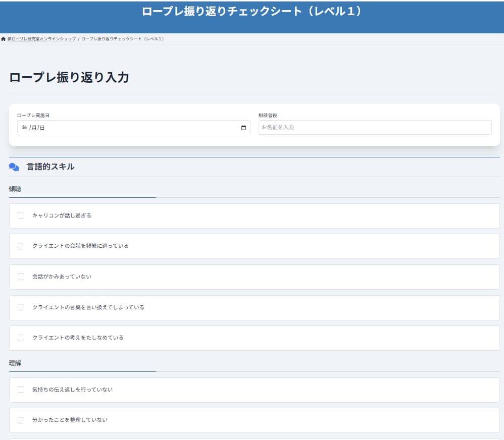Click the current page breadcrumb ロープレ振り返りチェックシート（レベル1）
This screenshot has width=504, height=440.
[x=122, y=39]
